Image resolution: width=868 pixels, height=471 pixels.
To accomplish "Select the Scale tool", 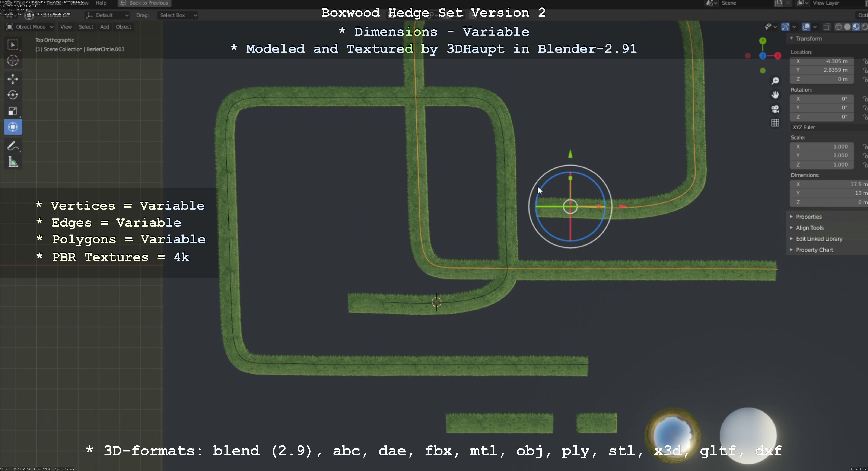I will pyautogui.click(x=13, y=111).
